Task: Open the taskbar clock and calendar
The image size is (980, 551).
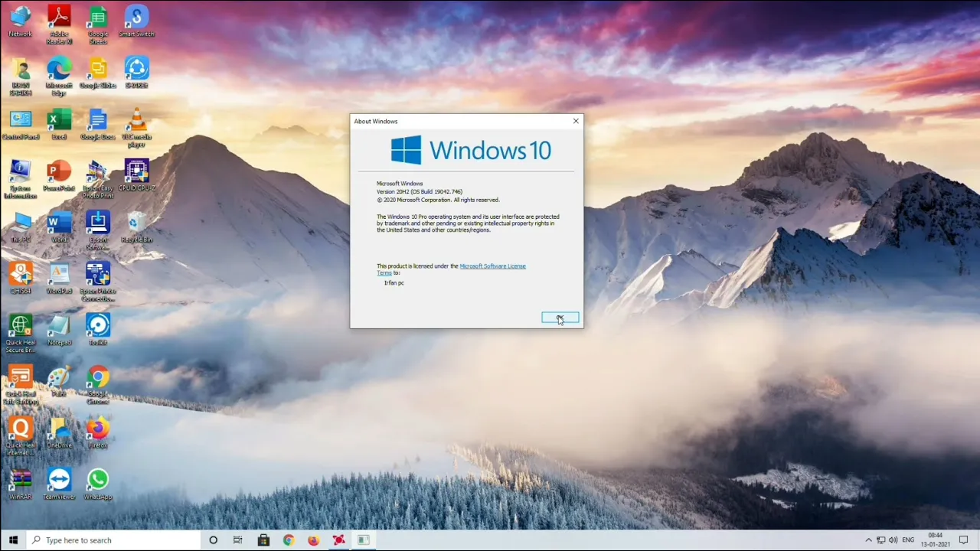Action: tap(936, 540)
